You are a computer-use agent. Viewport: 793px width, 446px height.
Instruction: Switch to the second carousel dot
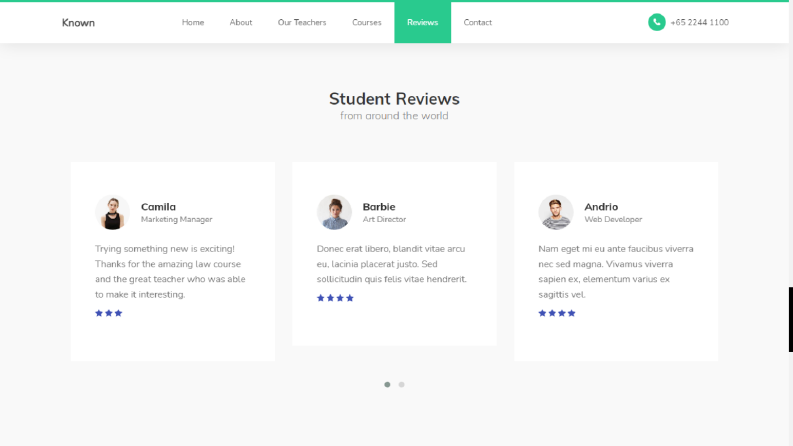[402, 385]
